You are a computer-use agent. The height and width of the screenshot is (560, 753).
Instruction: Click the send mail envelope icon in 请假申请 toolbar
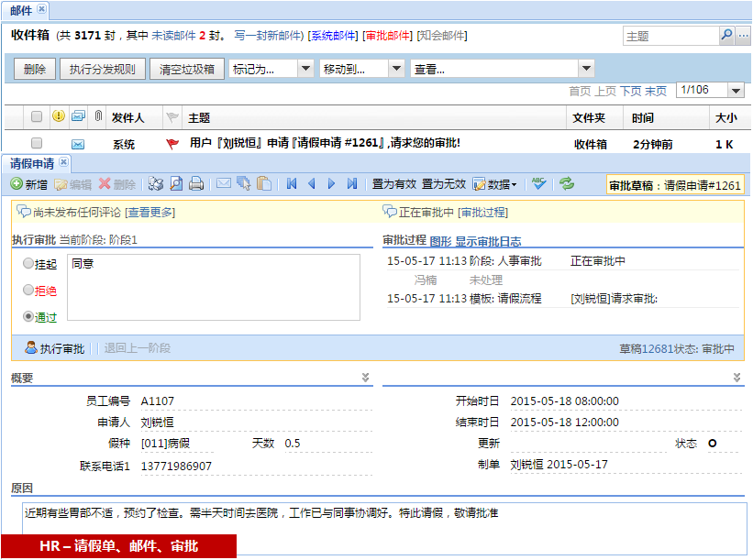pyautogui.click(x=223, y=183)
